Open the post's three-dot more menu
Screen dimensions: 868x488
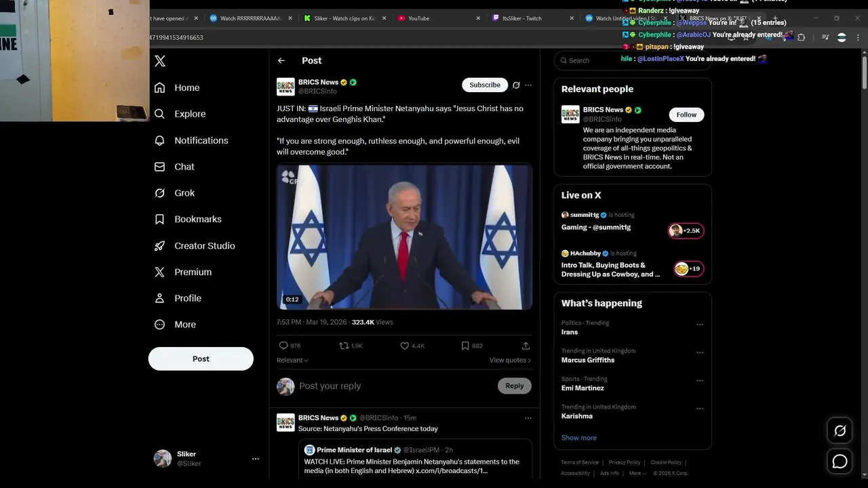(528, 85)
